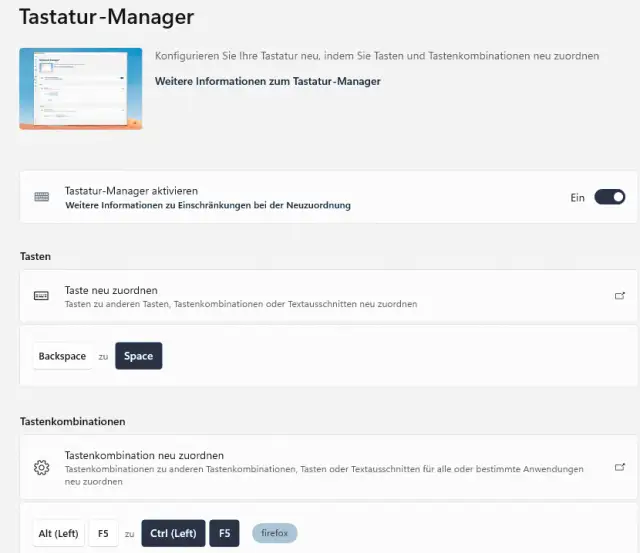Open link about Einschränkungen bei der Neuzuordnung
Screen dimensions: 640x553
point(207,205)
